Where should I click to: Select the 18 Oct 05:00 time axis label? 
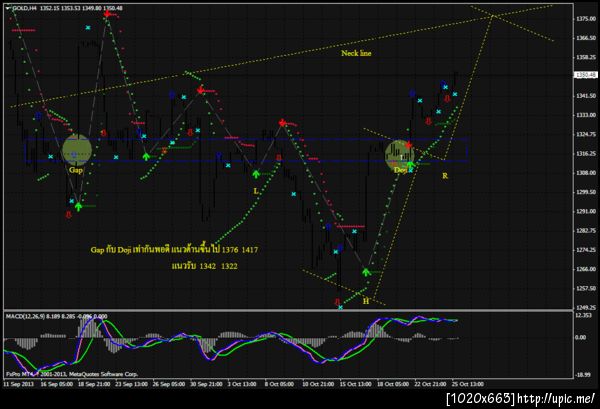click(x=393, y=384)
